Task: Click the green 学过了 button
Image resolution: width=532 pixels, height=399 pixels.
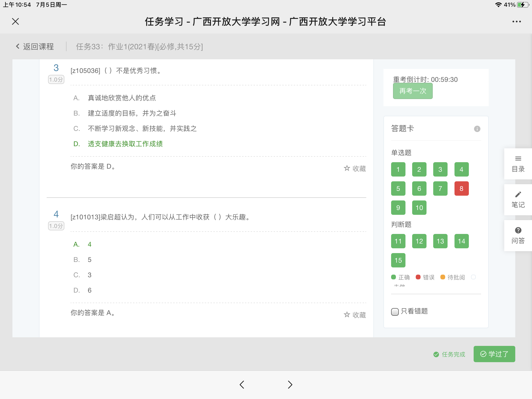Action: (x=494, y=354)
